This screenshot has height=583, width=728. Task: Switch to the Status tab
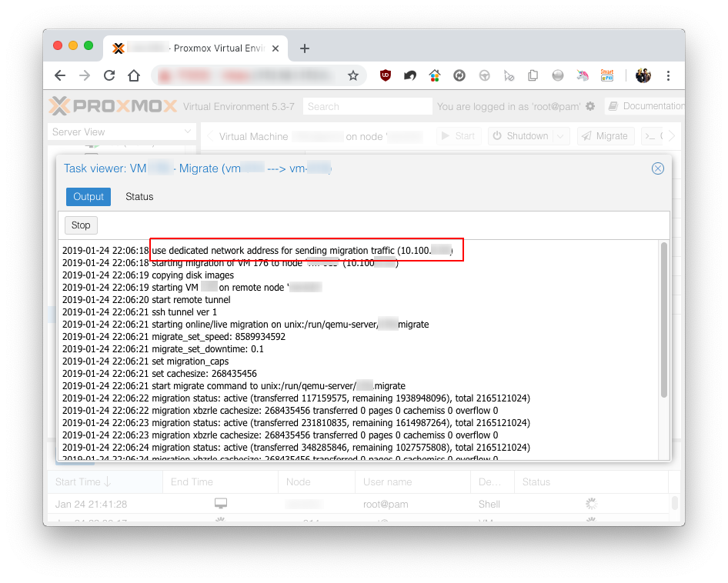point(139,197)
